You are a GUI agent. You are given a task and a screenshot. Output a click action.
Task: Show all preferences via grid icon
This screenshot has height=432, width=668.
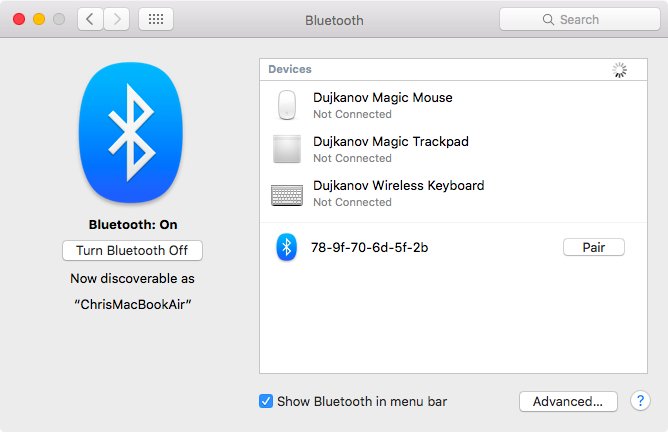[x=156, y=19]
